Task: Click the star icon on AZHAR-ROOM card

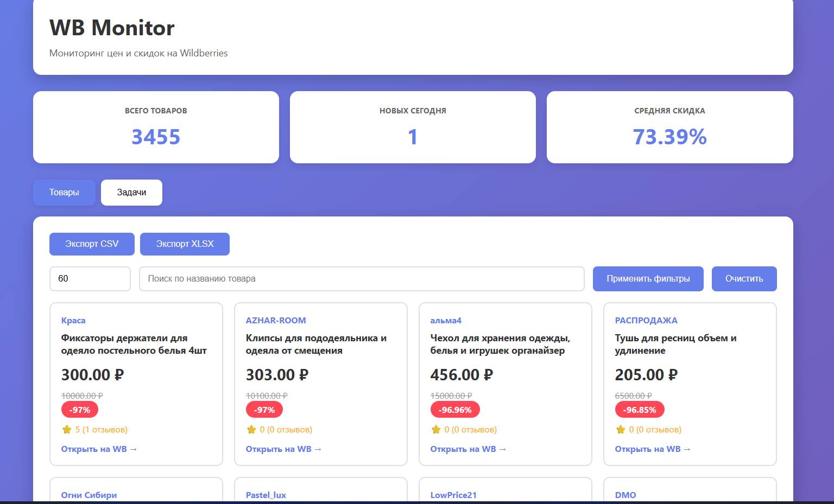Action: click(251, 430)
